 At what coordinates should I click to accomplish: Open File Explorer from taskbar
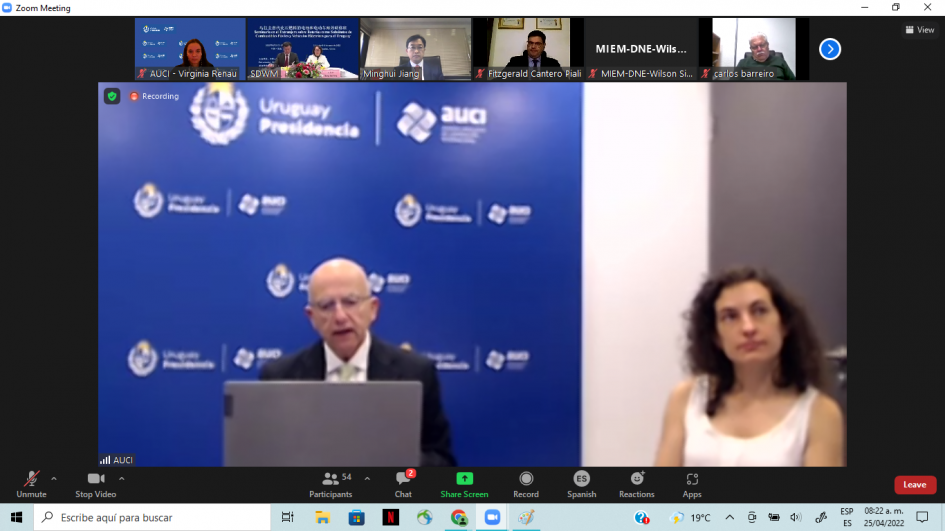[322, 517]
